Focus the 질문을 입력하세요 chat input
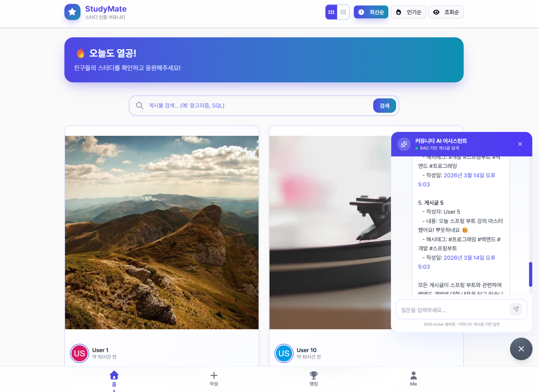 pos(453,310)
